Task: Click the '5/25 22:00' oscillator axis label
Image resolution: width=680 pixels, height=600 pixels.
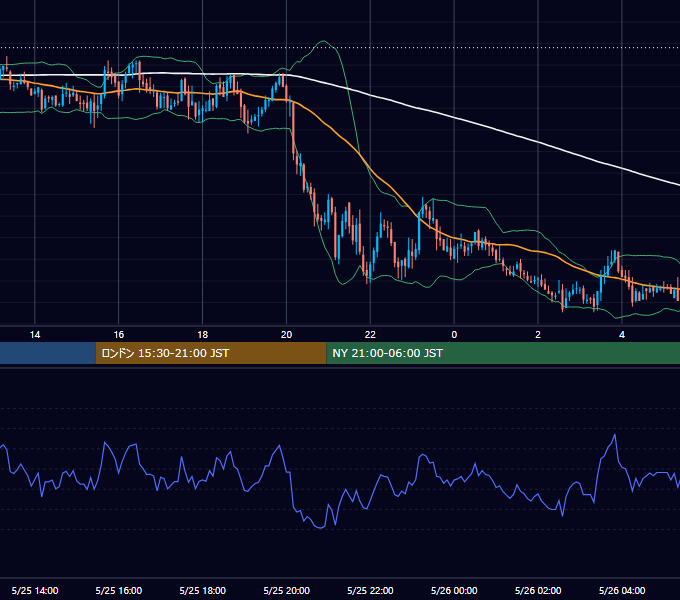Action: (x=370, y=590)
